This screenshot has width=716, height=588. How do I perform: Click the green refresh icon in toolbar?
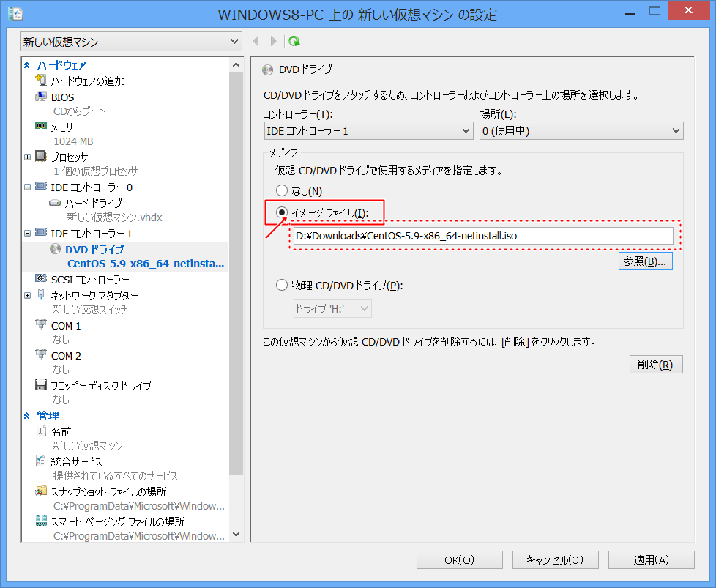(x=294, y=41)
